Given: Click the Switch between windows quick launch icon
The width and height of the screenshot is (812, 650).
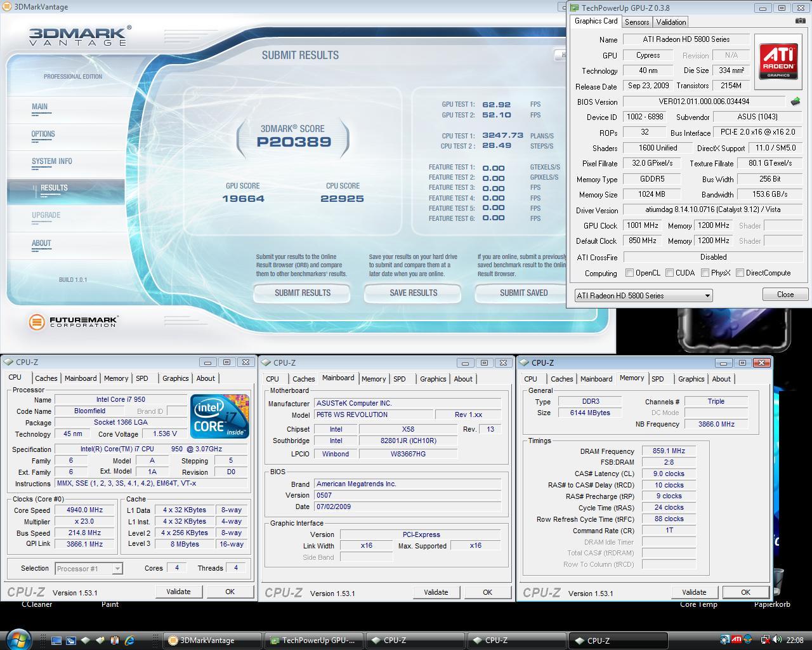Looking at the screenshot, I should [x=71, y=640].
